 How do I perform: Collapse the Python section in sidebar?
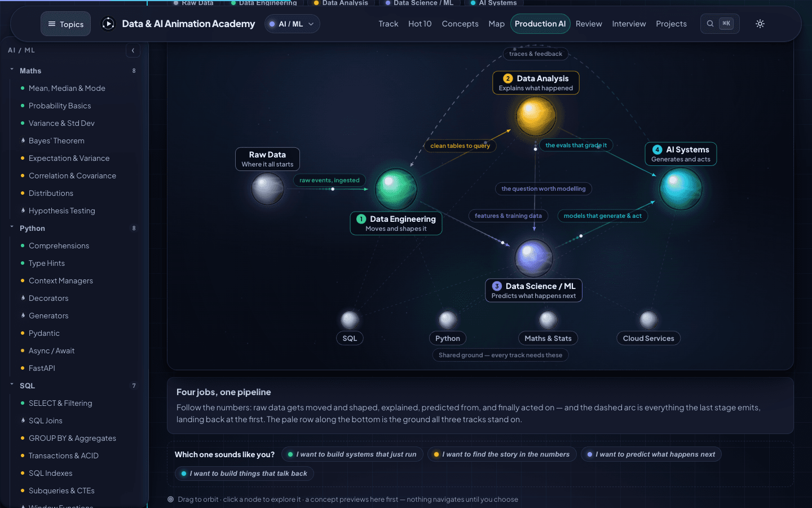(x=73, y=228)
